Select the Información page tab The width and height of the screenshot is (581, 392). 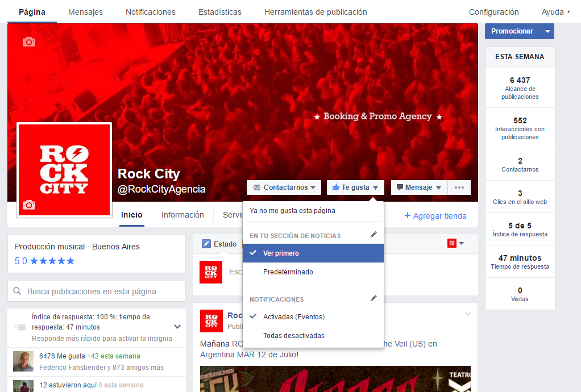coord(182,215)
